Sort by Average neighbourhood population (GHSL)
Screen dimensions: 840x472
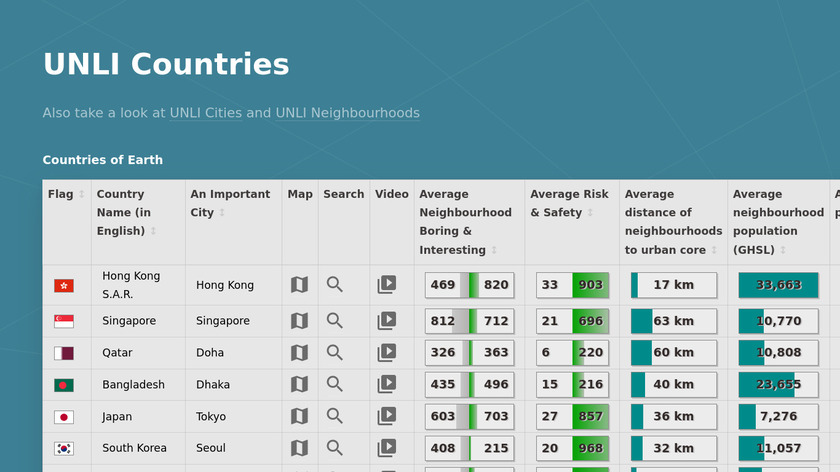pyautogui.click(x=777, y=222)
